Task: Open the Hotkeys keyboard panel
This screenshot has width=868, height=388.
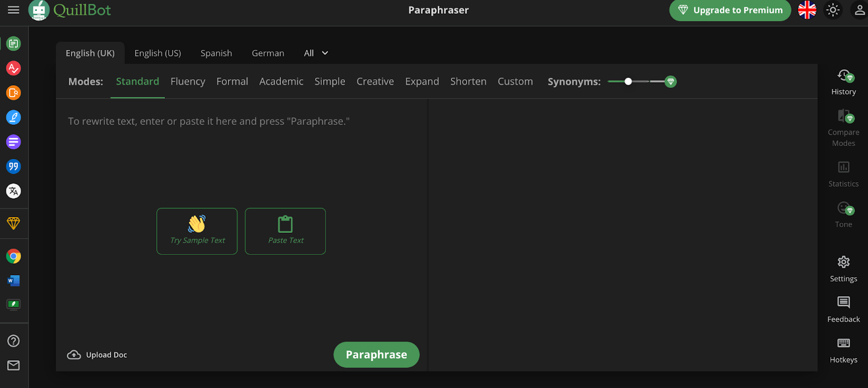Action: tap(844, 351)
